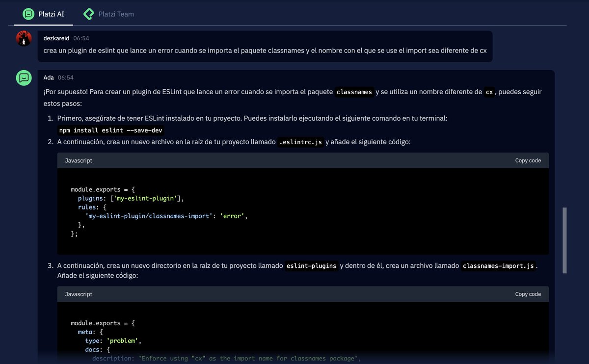589x364 pixels.
Task: Click the Platzi AI chat bubble icon
Action: (29, 14)
